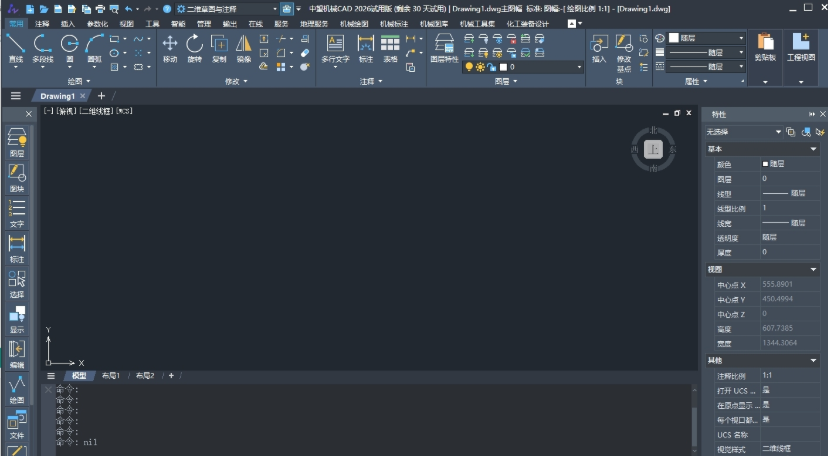The height and width of the screenshot is (456, 828).
Task: Insert a 表格 (Table) annotation
Action: 389,47
